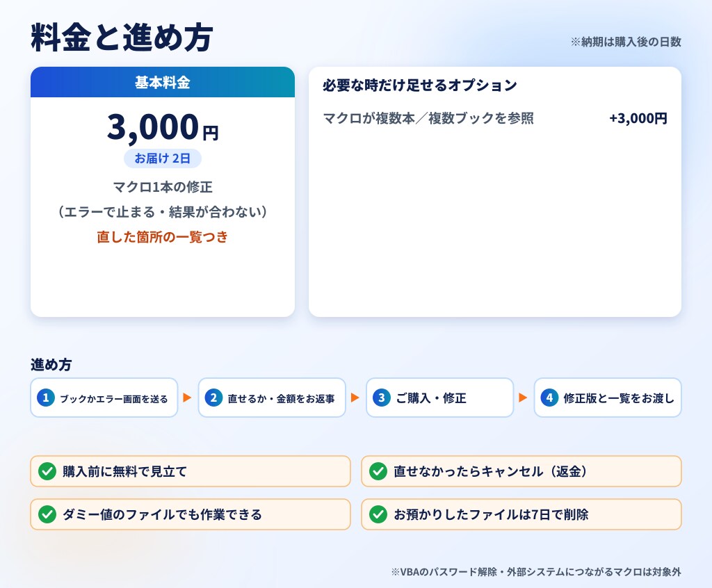Click orange arrow after ブックかエラー画面を送る
Viewport: 712px width, 588px height.
(187, 398)
